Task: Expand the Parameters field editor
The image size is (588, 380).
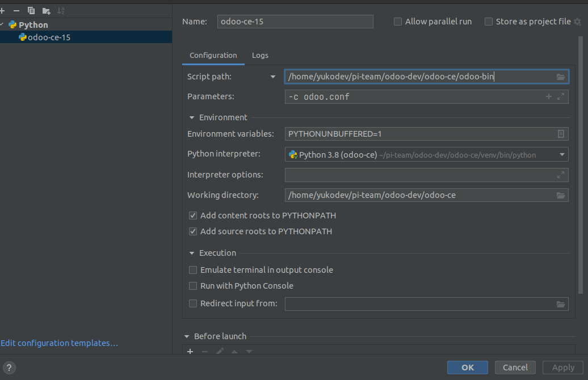Action: point(561,96)
